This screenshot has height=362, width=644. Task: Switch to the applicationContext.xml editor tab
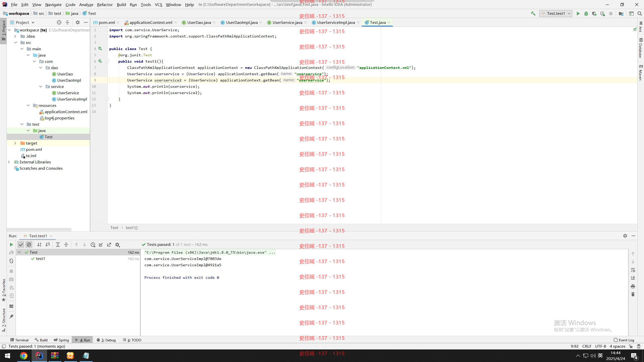click(151, 22)
